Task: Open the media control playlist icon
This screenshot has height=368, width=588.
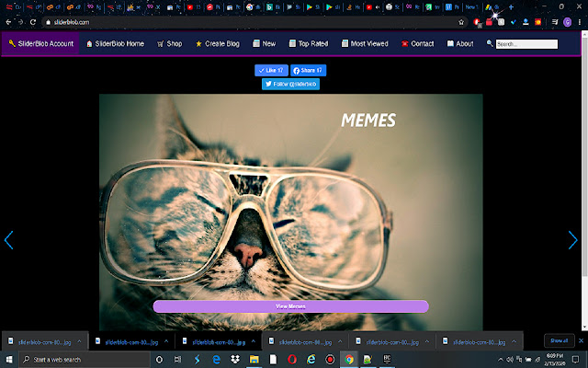Action: tap(555, 22)
